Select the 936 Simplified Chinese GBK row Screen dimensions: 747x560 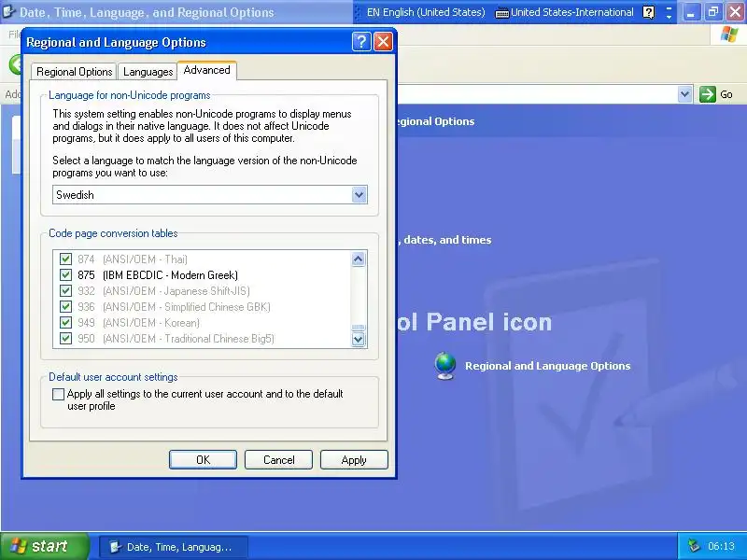pyautogui.click(x=174, y=307)
